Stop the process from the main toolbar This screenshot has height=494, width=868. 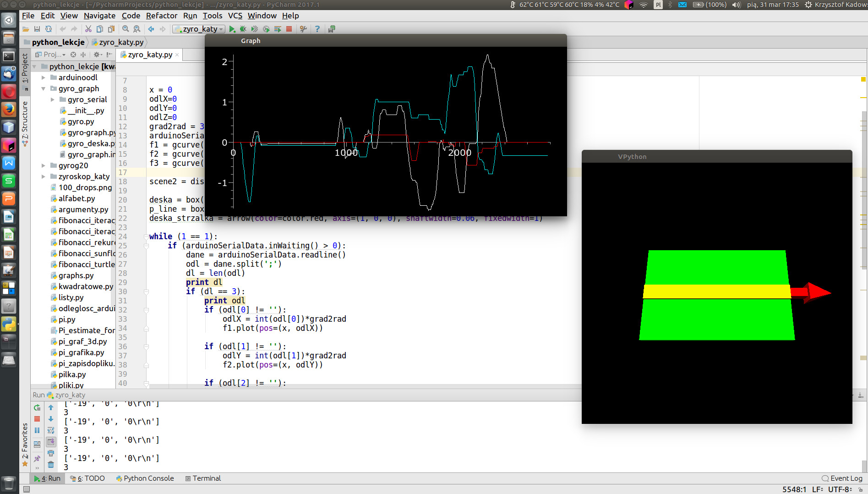click(289, 29)
